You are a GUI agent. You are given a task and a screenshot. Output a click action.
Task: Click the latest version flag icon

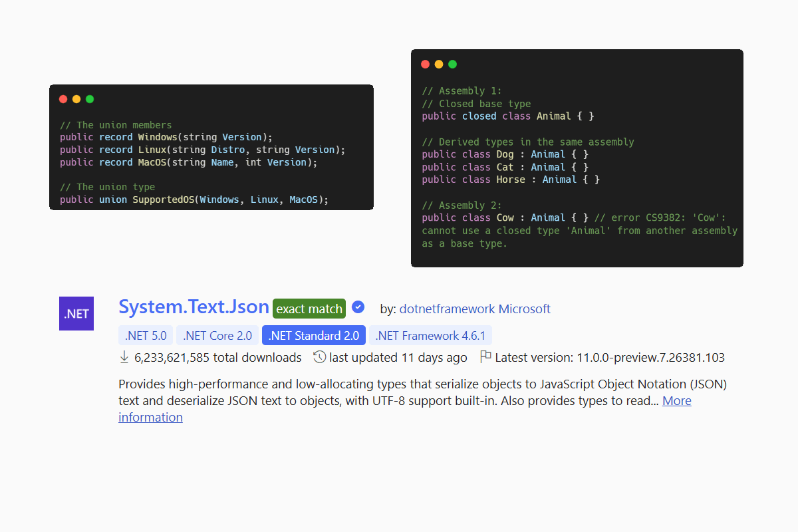click(x=485, y=357)
